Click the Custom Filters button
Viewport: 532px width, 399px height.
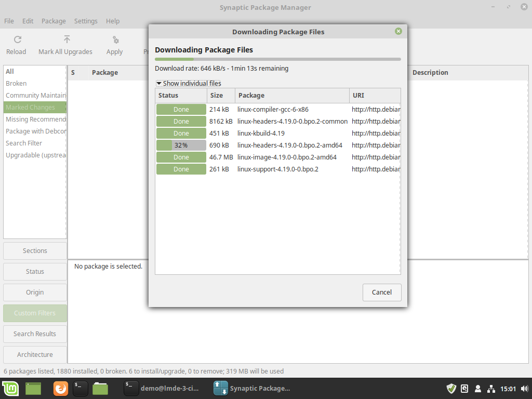pyautogui.click(x=35, y=313)
